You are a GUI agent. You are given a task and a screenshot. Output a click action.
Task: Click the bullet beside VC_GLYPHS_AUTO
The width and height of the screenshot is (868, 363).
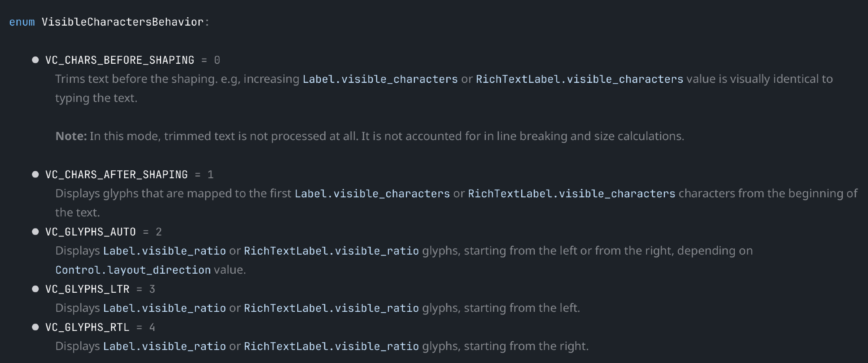tap(36, 232)
